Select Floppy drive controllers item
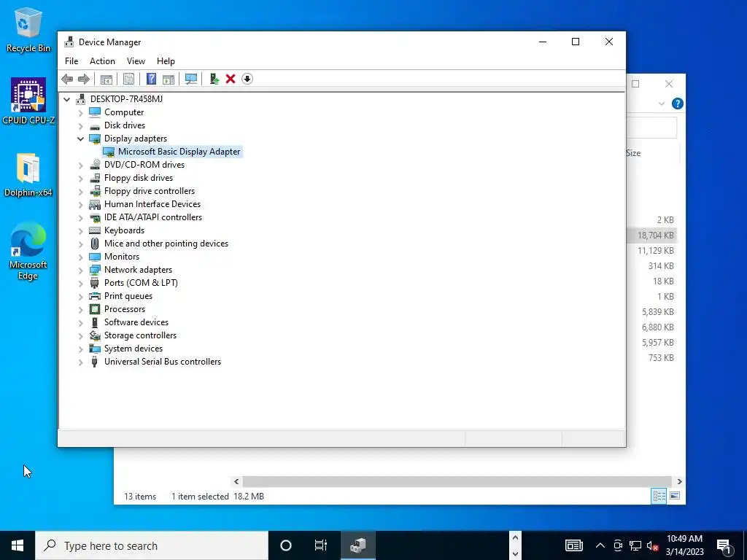The height and width of the screenshot is (560, 747). 150,191
